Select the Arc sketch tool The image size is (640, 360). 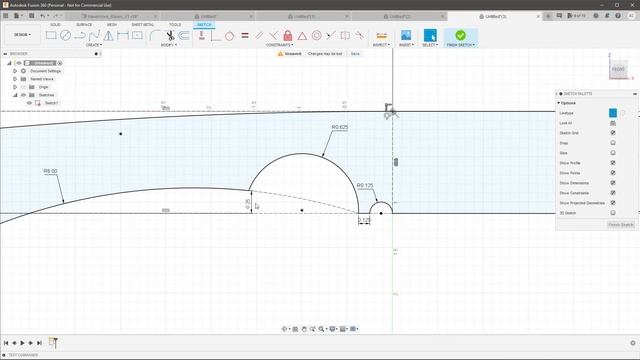(80, 36)
